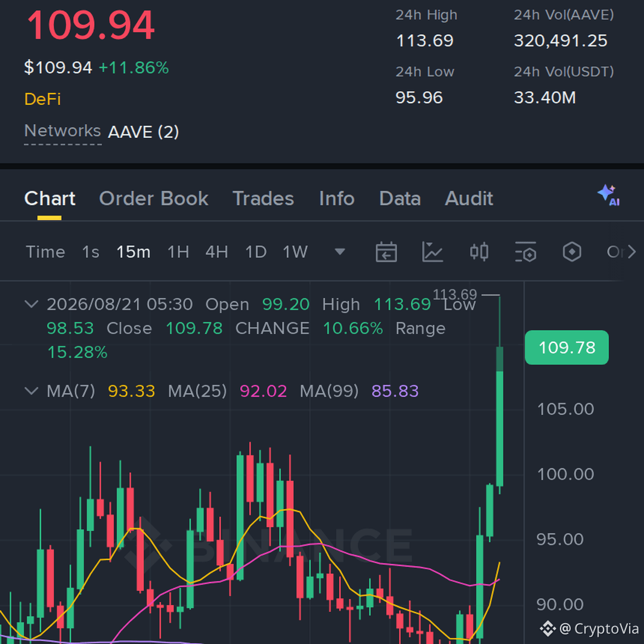Click the MA(7) indicator value 93.33
The height and width of the screenshot is (644, 644).
[x=131, y=391]
